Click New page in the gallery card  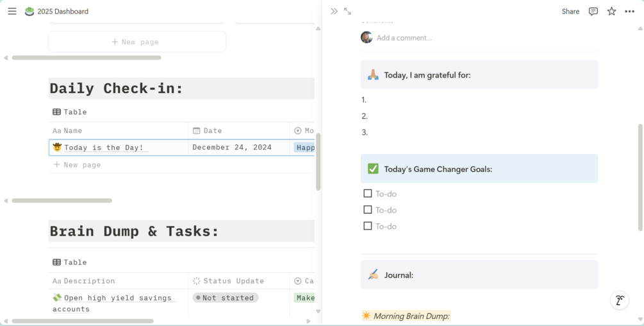(x=136, y=42)
